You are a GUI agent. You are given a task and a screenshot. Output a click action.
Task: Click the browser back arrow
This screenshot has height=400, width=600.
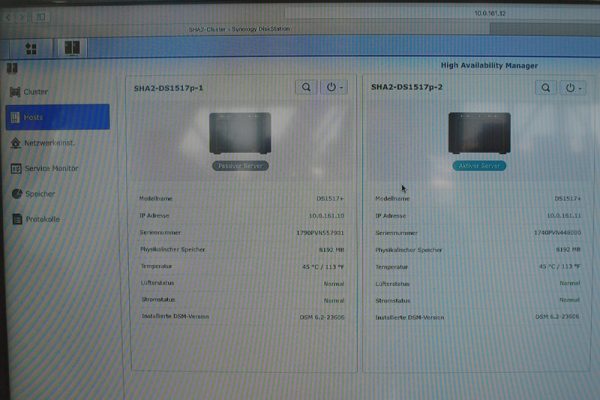point(8,17)
